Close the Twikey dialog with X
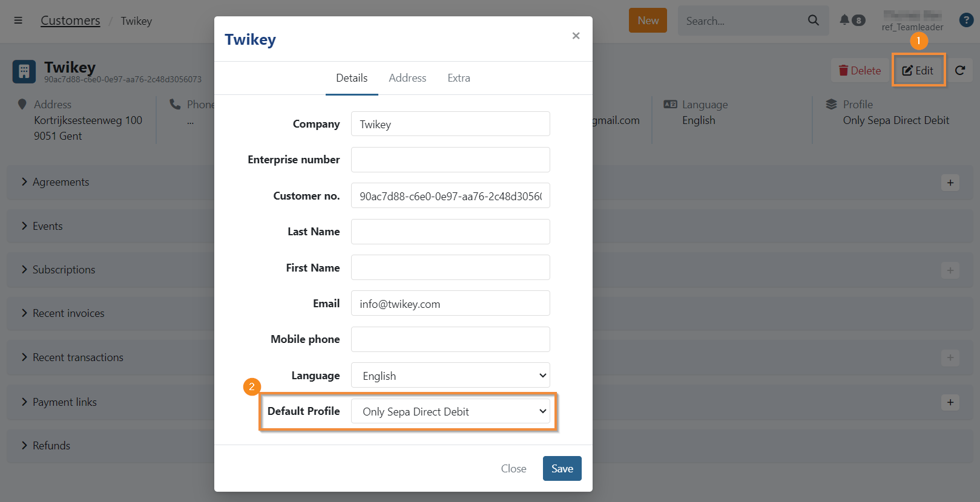Viewport: 980px width, 502px height. click(x=576, y=36)
